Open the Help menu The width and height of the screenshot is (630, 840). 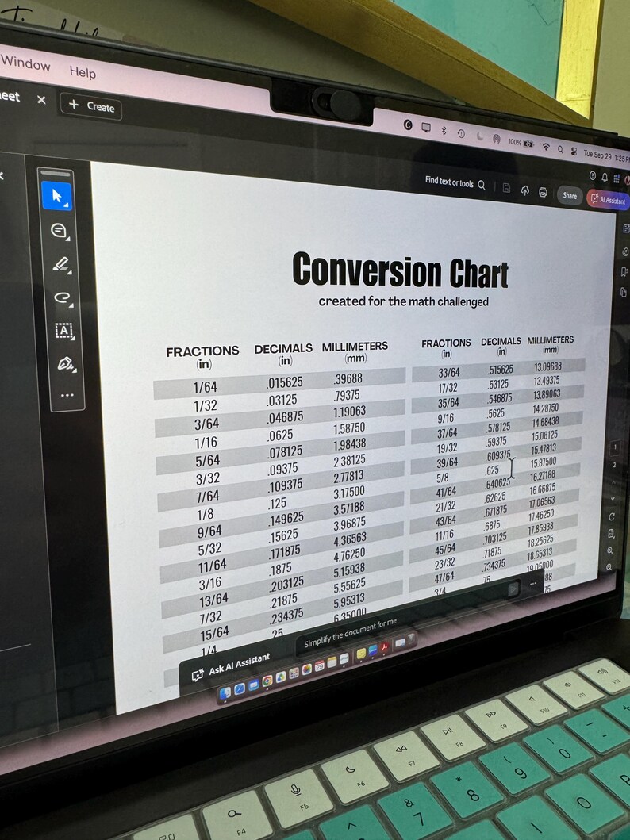click(83, 71)
